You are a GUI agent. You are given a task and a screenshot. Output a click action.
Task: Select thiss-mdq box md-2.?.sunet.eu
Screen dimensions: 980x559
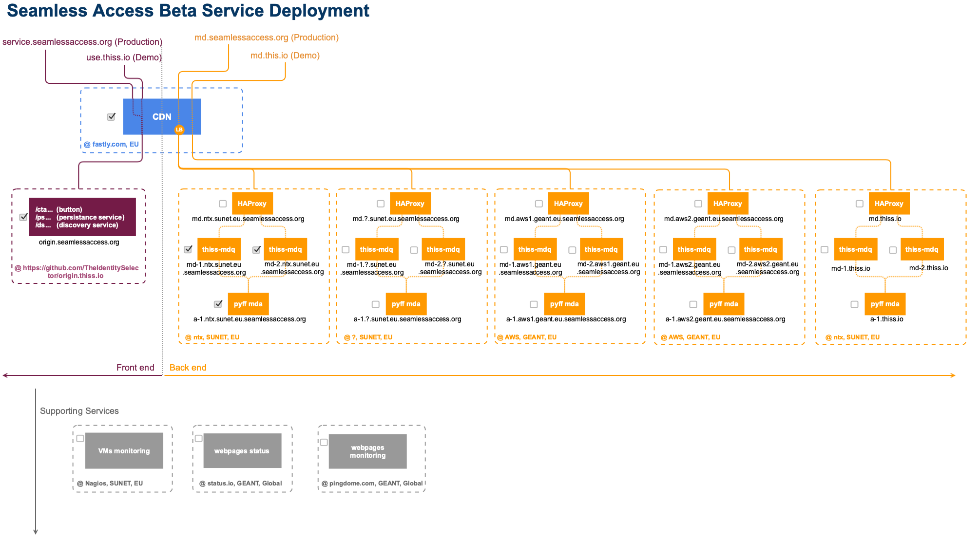443,249
